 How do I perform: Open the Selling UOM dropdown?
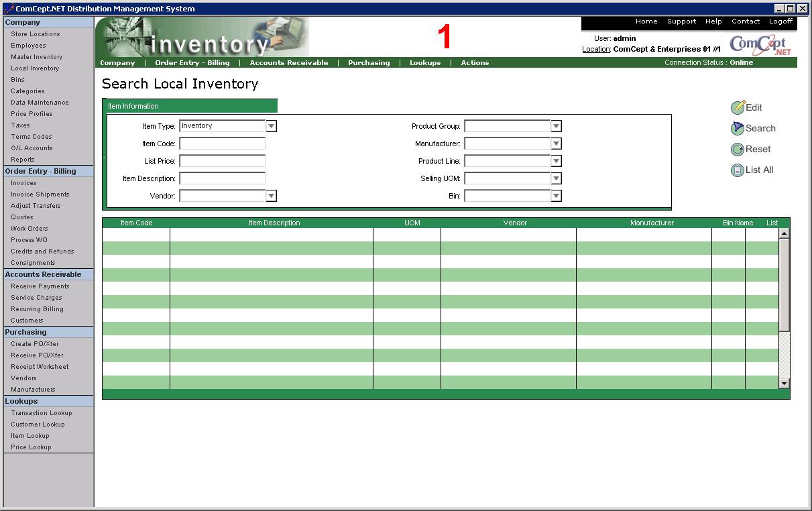(x=556, y=178)
